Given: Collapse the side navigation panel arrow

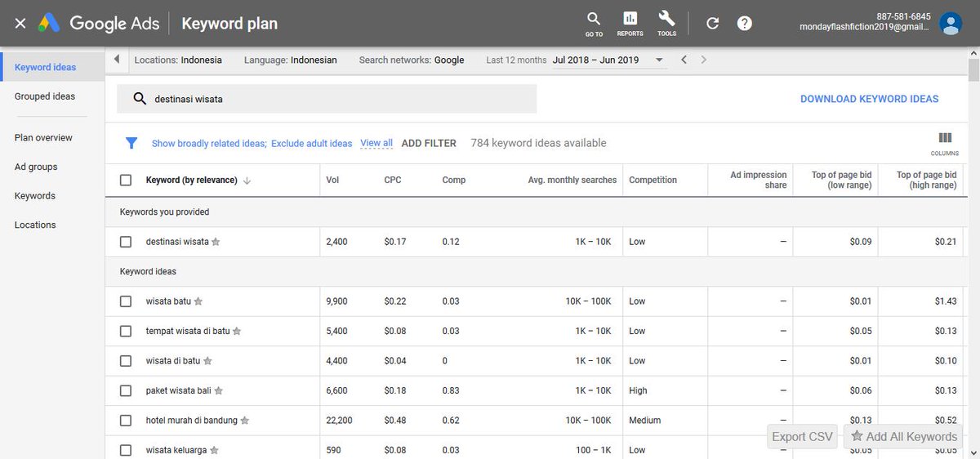Looking at the screenshot, I should click(x=116, y=60).
